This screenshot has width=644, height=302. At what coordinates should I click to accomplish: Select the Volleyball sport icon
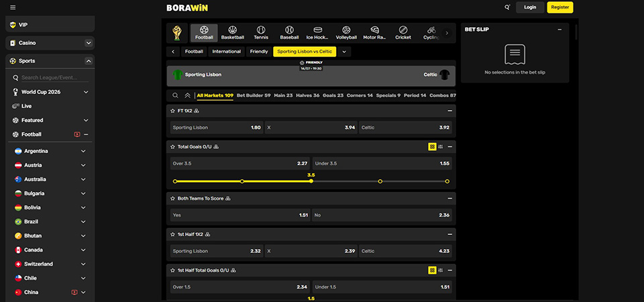[x=346, y=33]
